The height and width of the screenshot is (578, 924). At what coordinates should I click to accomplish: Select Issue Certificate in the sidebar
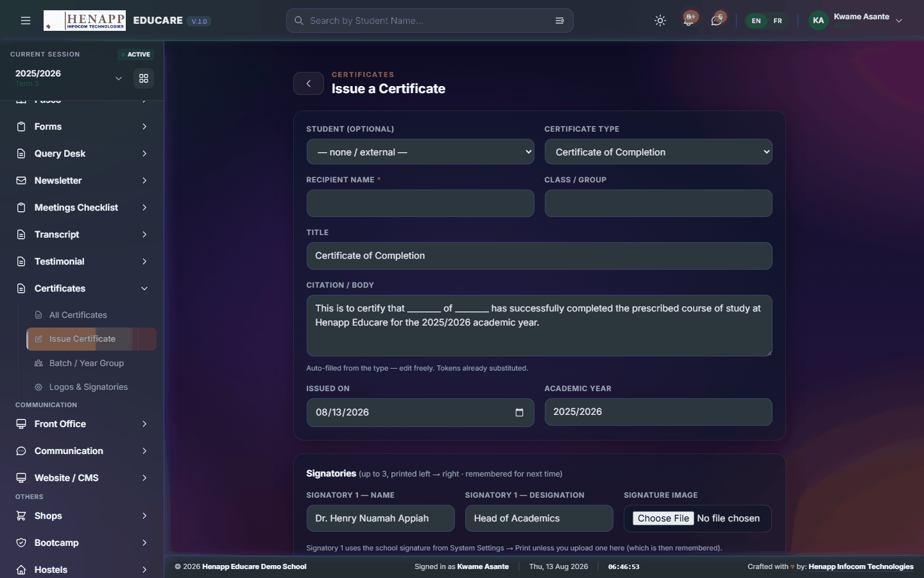coord(91,339)
